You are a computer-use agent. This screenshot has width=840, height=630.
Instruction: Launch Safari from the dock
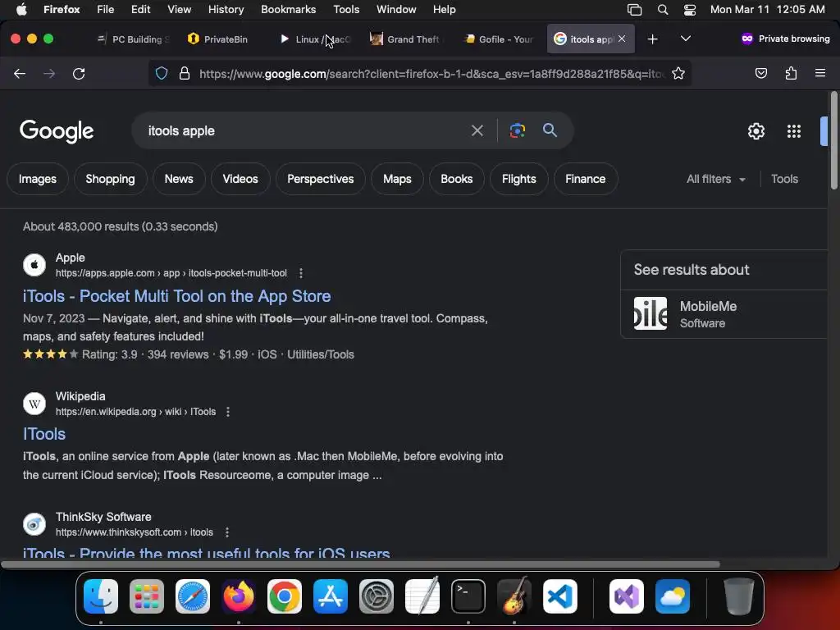[x=193, y=596]
